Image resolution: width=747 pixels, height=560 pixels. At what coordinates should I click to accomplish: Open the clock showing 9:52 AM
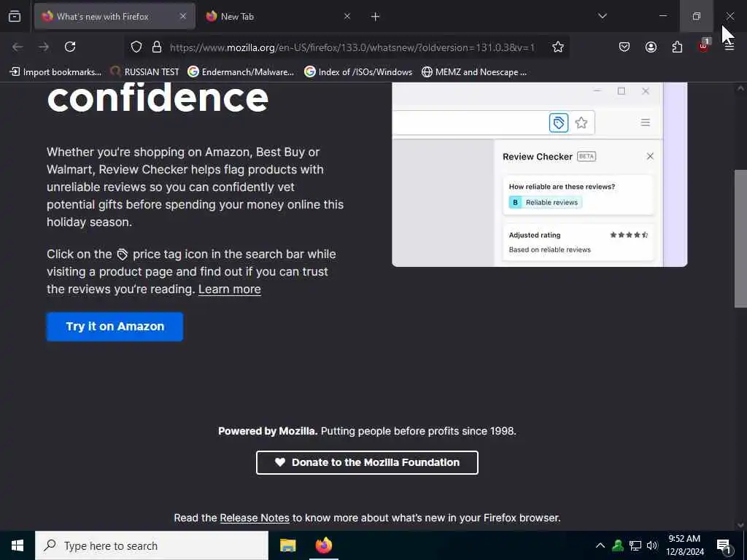(684, 545)
